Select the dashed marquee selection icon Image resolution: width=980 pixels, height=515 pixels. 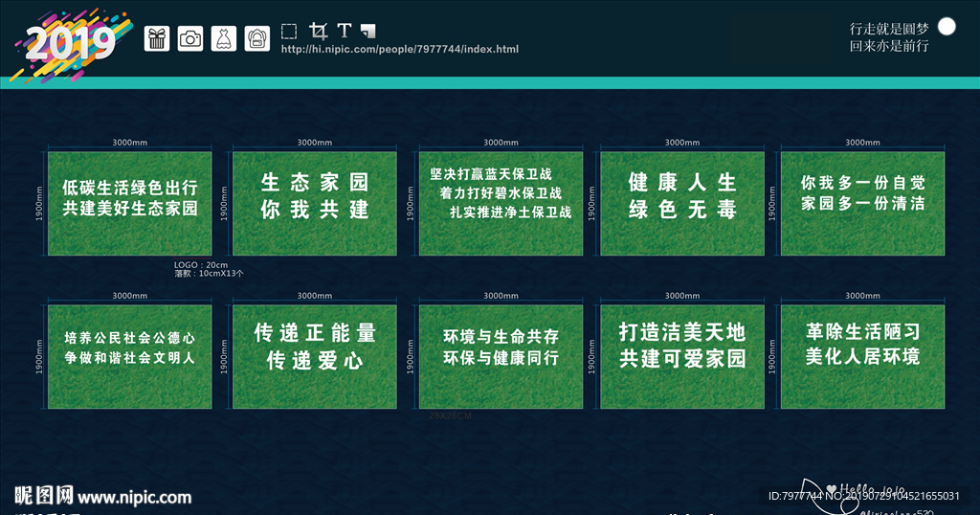[x=289, y=32]
